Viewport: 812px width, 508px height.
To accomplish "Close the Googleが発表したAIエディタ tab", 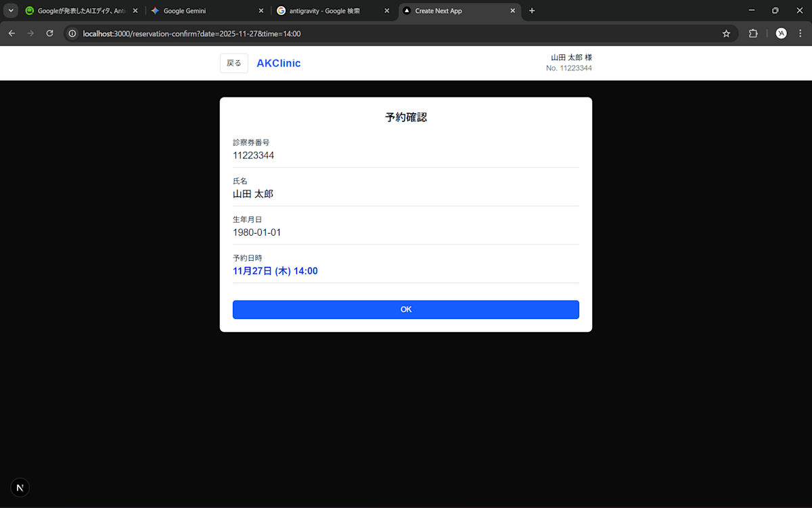I will pos(135,11).
